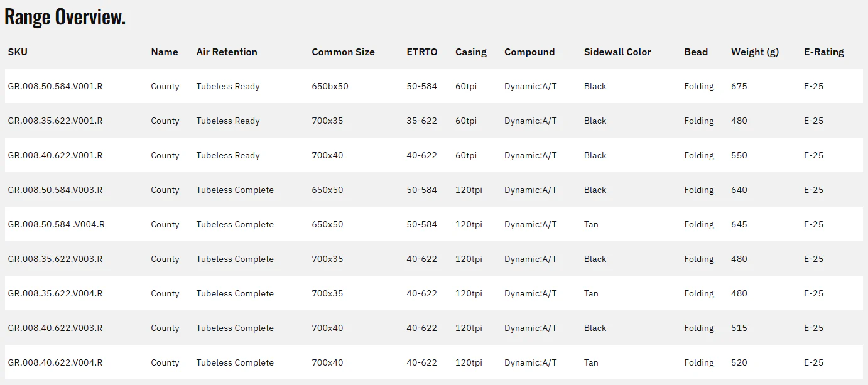The width and height of the screenshot is (868, 385).
Task: Select the 650bx50 common size cell
Action: click(330, 86)
